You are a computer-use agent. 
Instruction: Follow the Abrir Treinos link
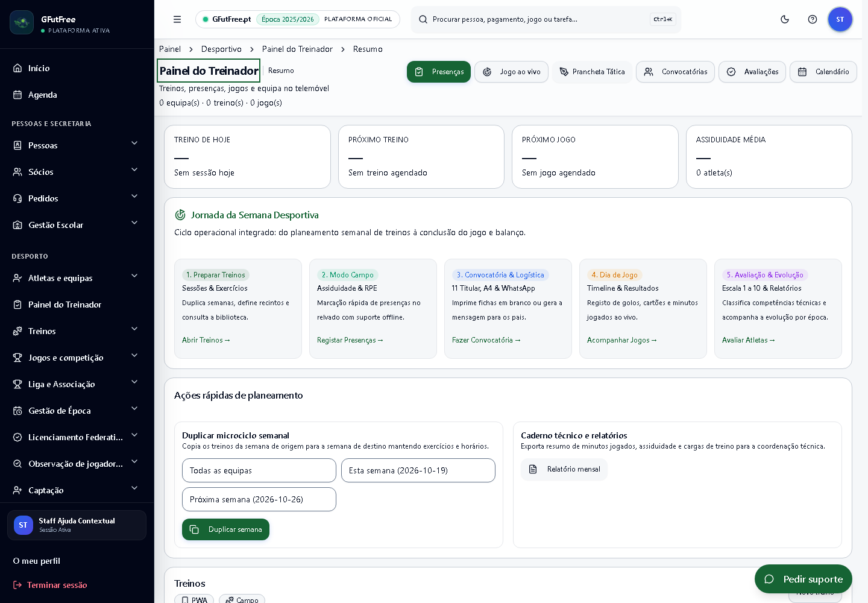(206, 340)
